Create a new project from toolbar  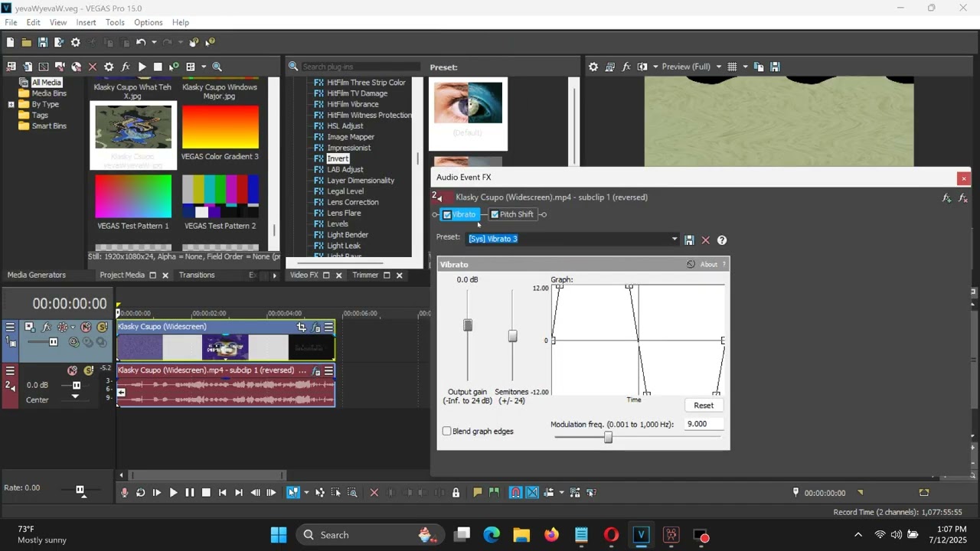[10, 42]
